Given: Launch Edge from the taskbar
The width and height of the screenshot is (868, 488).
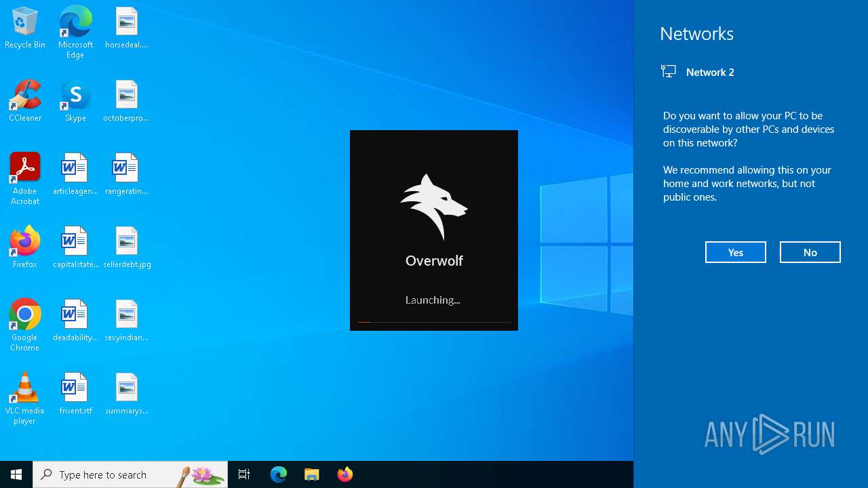Looking at the screenshot, I should coord(279,474).
